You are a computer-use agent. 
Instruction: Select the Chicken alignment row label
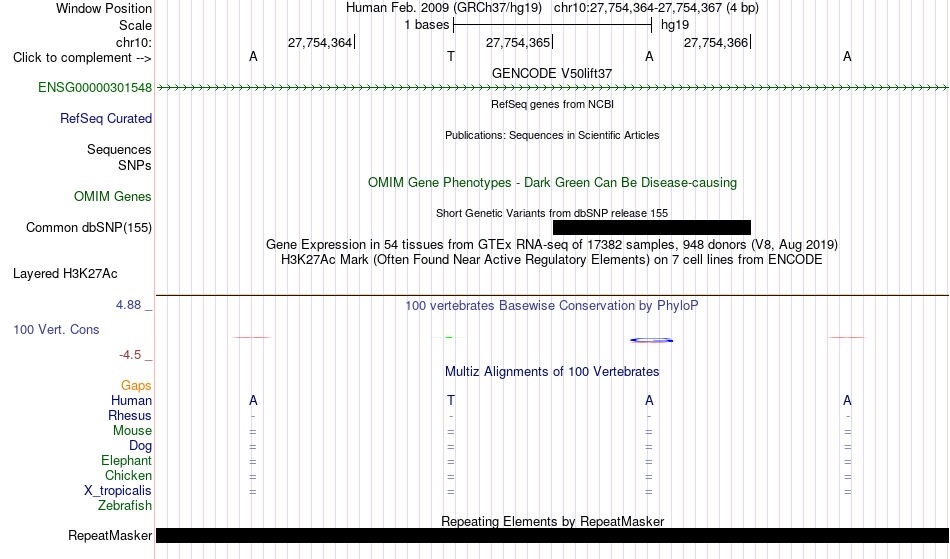(x=128, y=476)
